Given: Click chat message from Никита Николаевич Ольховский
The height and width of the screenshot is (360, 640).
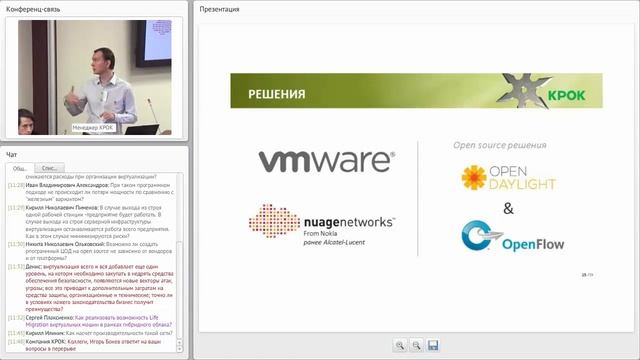Looking at the screenshot, I should 91,251.
